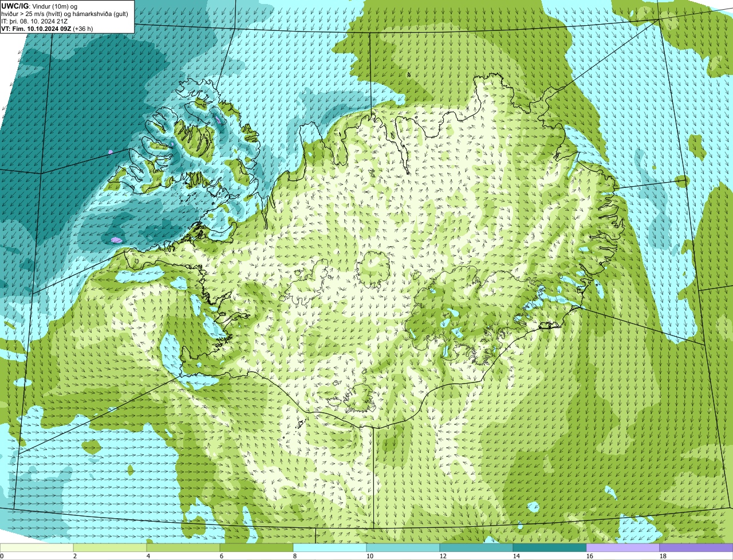Choose the 14–16 m/s dark teal legend swatch
This screenshot has width=733, height=560.
coord(550,548)
